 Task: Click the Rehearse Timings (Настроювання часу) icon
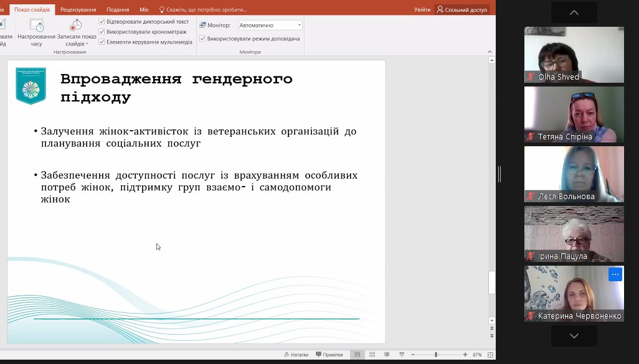(x=37, y=26)
